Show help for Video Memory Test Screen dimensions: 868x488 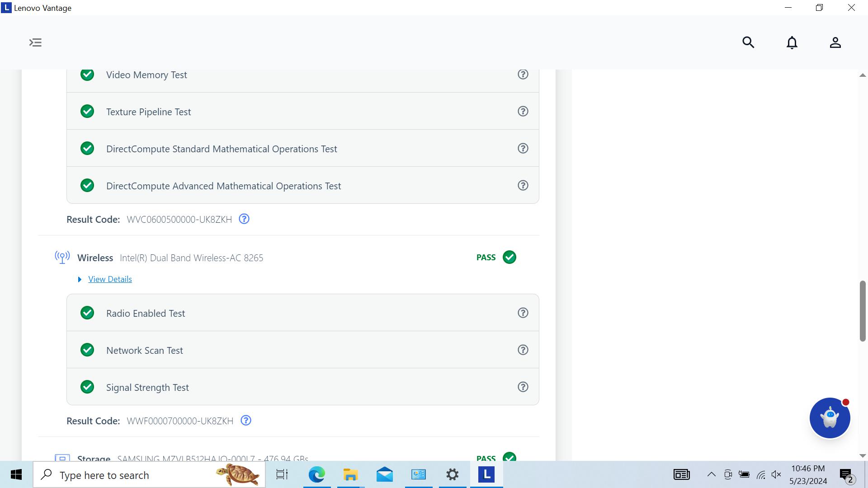[x=523, y=75]
